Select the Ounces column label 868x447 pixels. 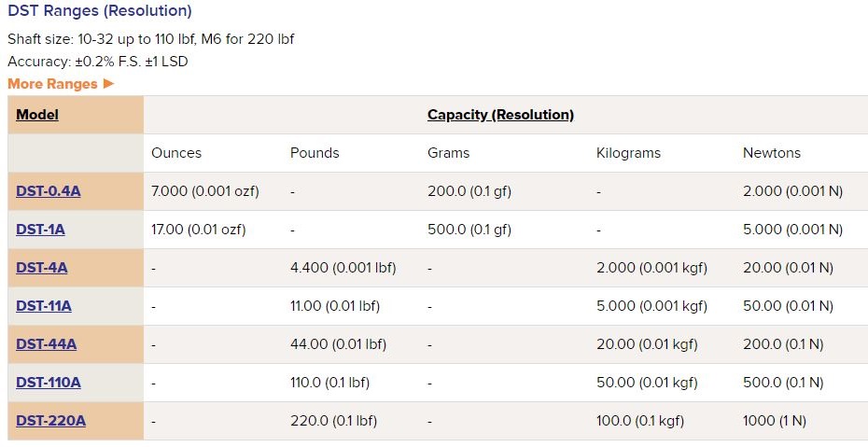pos(176,153)
